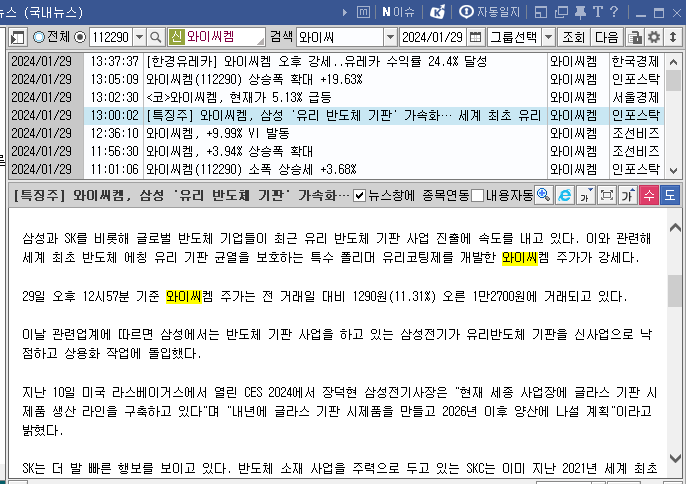Click the magnifier stock search icon

(x=156, y=37)
